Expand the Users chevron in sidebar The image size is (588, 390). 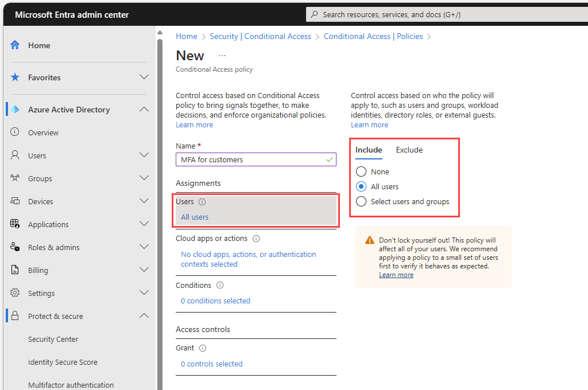tap(144, 155)
